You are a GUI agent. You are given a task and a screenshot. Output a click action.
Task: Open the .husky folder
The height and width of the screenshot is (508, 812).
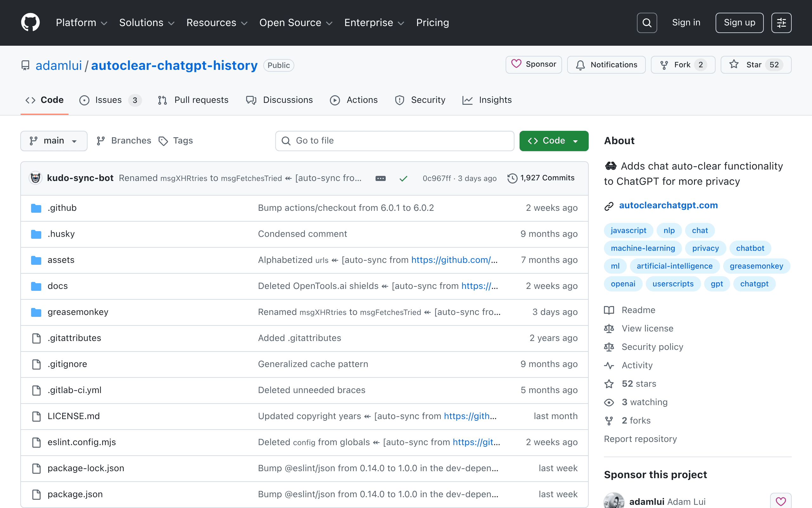[x=61, y=234]
